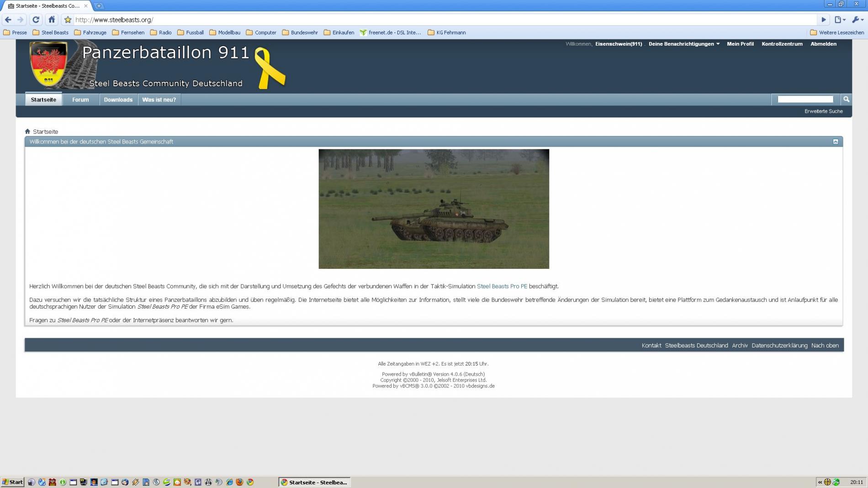Open a new browser tab
This screenshot has height=488, width=868.
point(99,6)
